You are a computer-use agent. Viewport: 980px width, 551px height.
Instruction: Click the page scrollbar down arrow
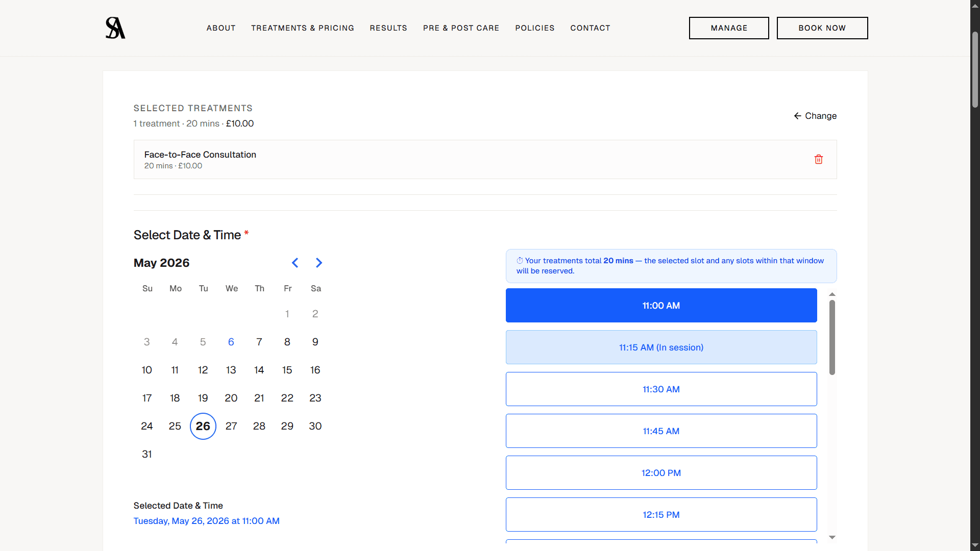click(x=975, y=545)
